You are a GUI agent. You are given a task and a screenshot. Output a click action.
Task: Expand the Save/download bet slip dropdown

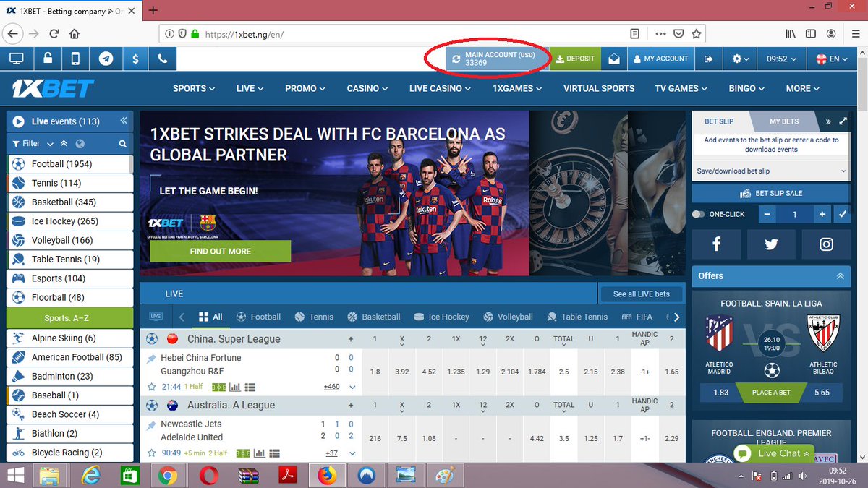click(771, 171)
